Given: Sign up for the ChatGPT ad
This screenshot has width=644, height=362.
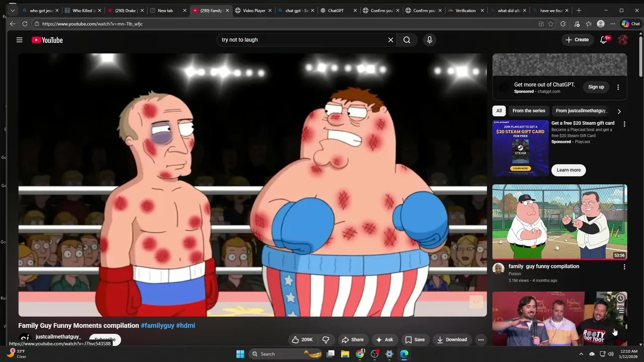Looking at the screenshot, I should click(x=596, y=87).
